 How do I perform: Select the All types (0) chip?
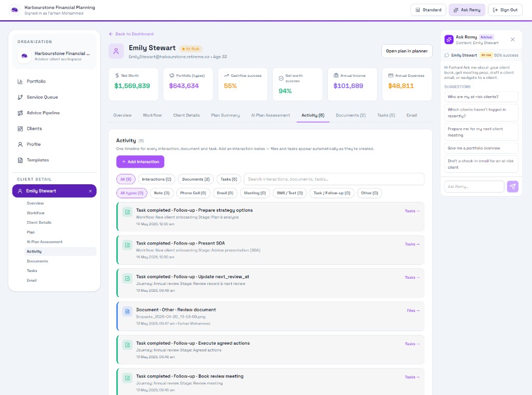pyautogui.click(x=131, y=193)
